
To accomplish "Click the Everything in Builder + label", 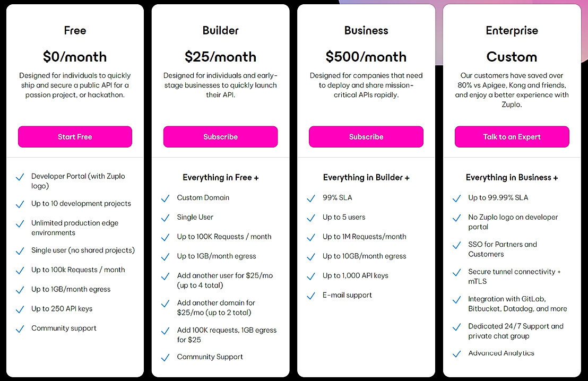I will (x=366, y=177).
